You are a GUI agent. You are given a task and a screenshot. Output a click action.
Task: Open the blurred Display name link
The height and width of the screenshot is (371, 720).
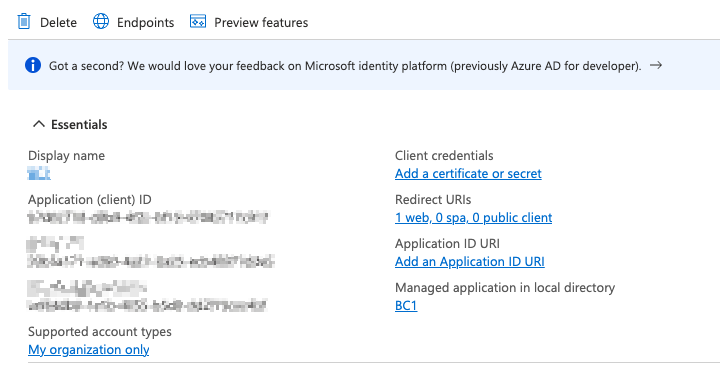(x=39, y=174)
